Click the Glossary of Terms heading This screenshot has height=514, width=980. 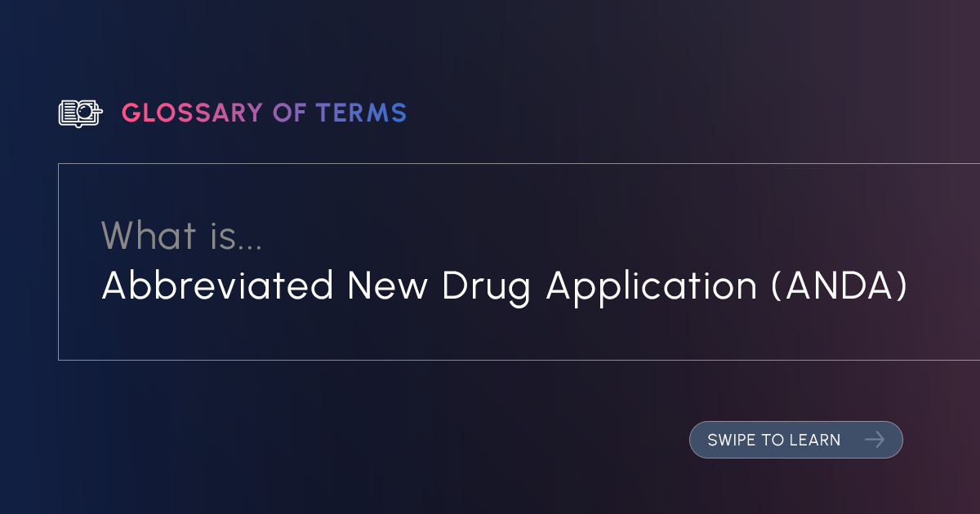coord(264,113)
